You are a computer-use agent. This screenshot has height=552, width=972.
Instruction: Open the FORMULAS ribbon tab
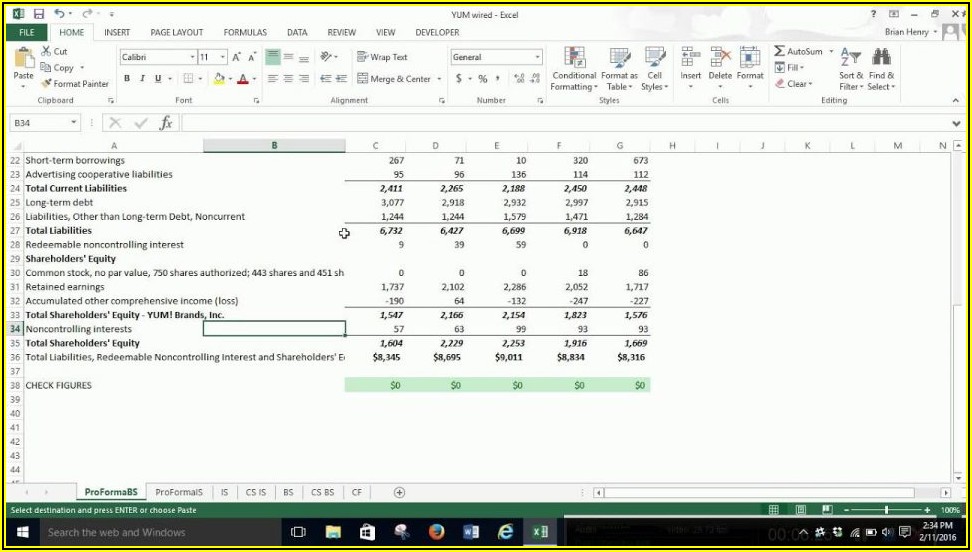pos(245,32)
